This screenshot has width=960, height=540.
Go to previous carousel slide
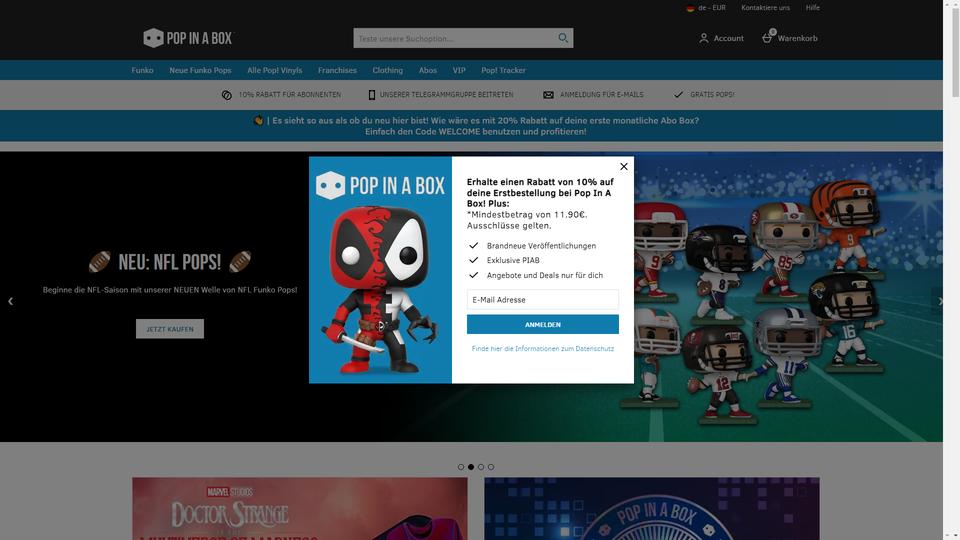coord(10,301)
